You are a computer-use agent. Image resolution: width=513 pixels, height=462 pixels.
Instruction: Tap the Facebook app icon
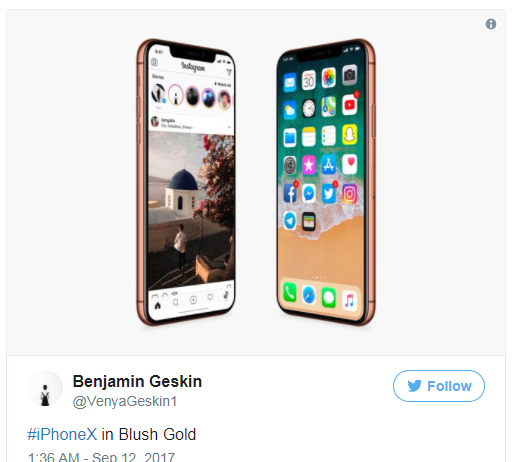coord(290,194)
